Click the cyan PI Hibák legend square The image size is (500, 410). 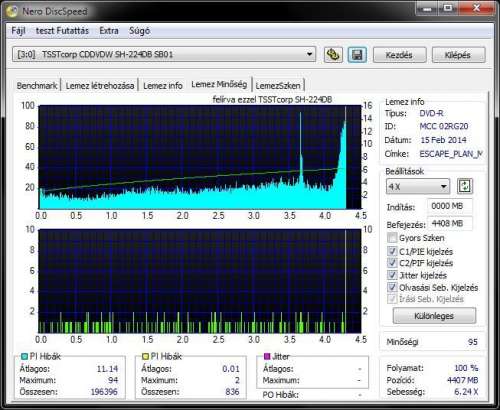[x=24, y=356]
